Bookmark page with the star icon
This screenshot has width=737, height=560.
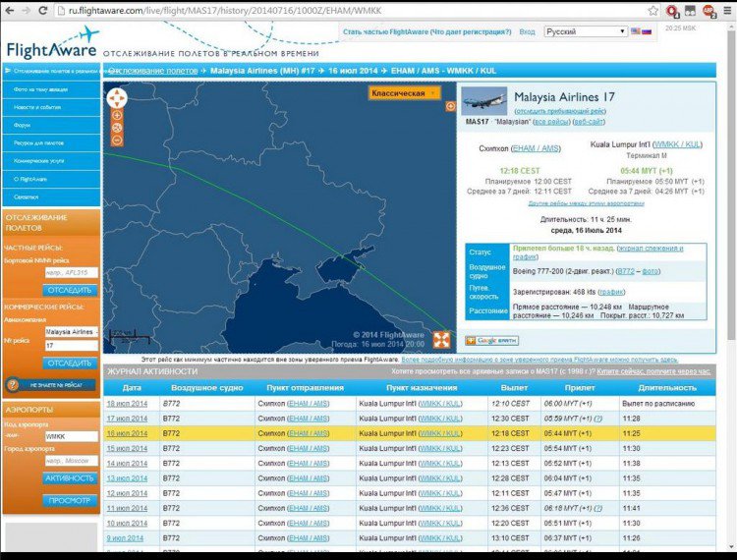652,11
